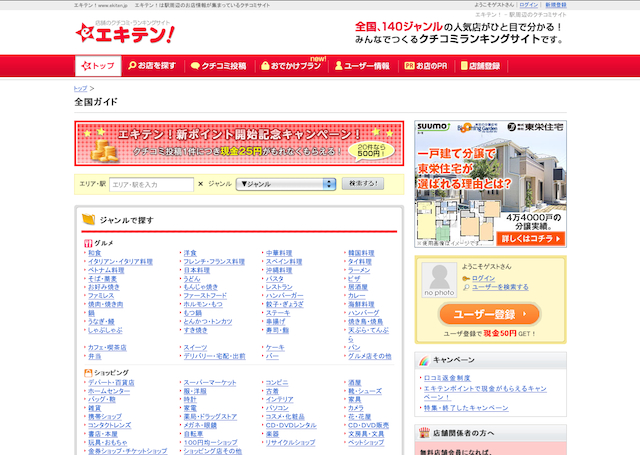Screen dimensions: 640x455
Task: Click 詳しくはコチラ button in the ad
Action: coord(531,239)
